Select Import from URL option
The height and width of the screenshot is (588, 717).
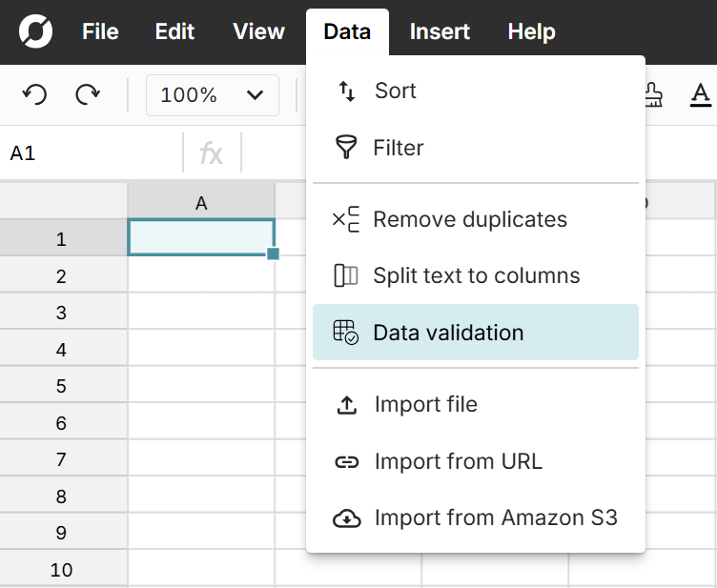[x=458, y=461]
